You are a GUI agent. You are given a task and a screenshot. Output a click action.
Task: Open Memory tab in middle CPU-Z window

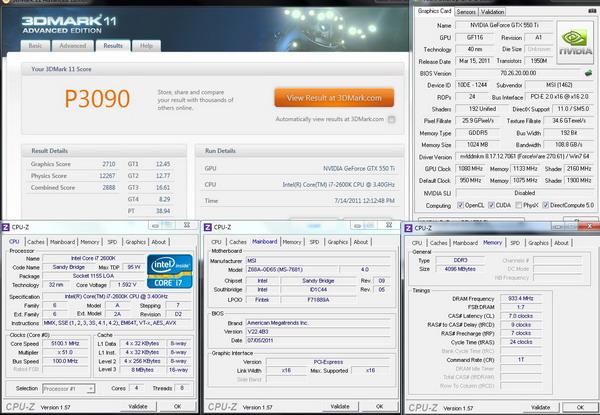point(292,242)
